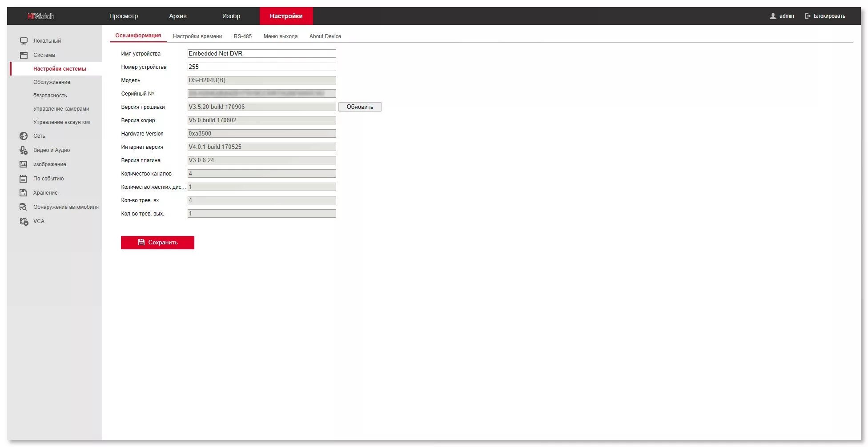
Task: Click the Обнаружение автомобиля icon
Action: (x=24, y=207)
